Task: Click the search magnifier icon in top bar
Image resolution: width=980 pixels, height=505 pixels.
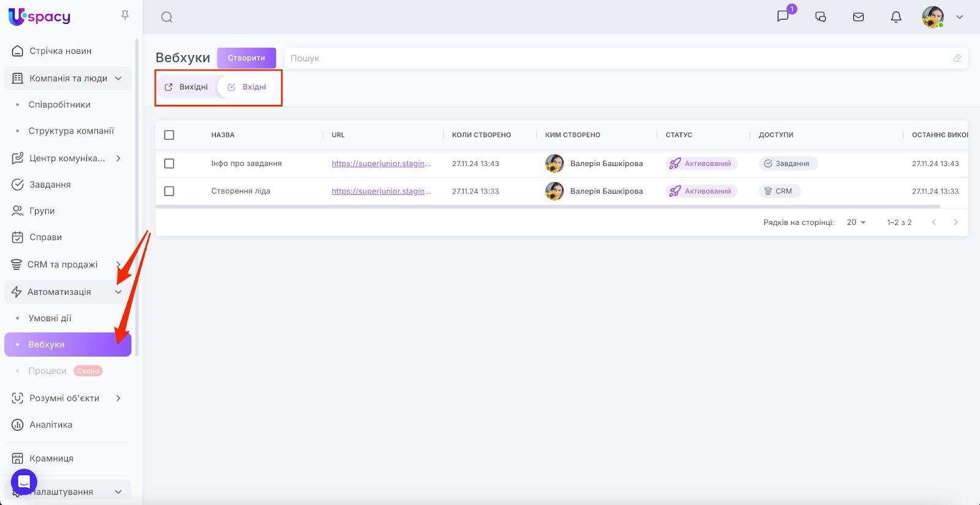Action: point(167,17)
